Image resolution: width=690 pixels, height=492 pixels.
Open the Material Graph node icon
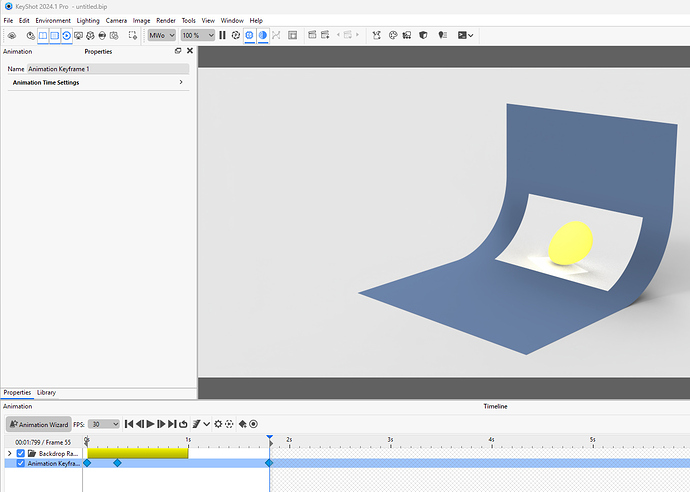(376, 35)
